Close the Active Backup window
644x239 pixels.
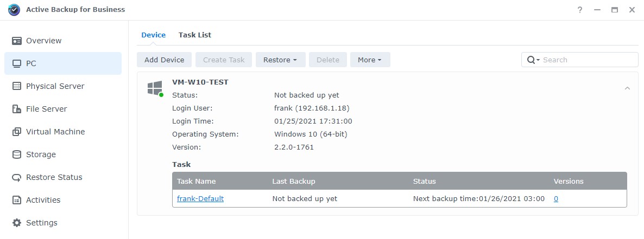pyautogui.click(x=632, y=10)
